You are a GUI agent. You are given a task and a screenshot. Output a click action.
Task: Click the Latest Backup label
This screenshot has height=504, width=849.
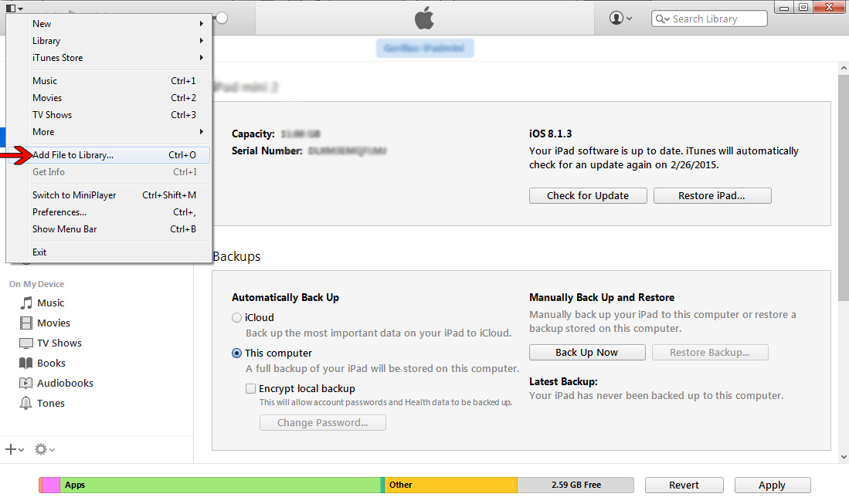coord(564,382)
